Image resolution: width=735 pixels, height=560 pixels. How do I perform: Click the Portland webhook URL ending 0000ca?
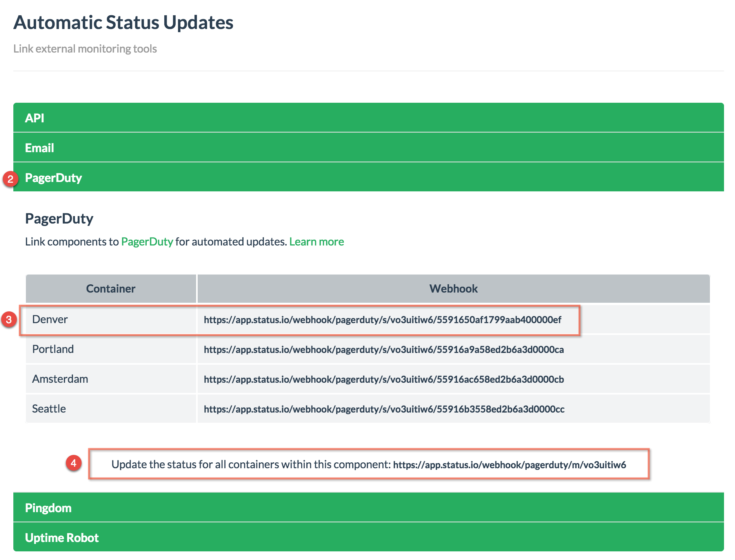(x=384, y=349)
